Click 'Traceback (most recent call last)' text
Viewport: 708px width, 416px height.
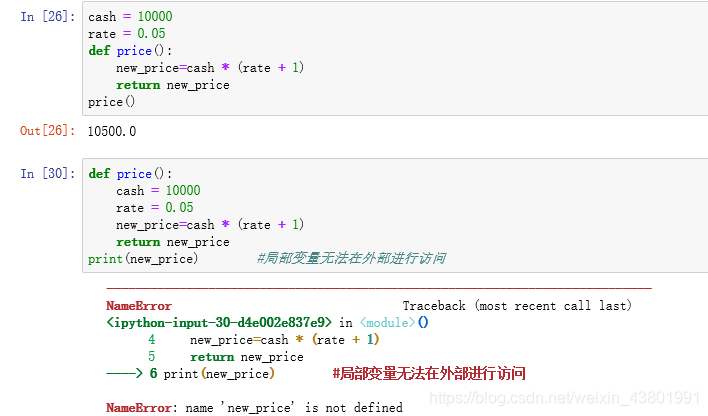(517, 306)
